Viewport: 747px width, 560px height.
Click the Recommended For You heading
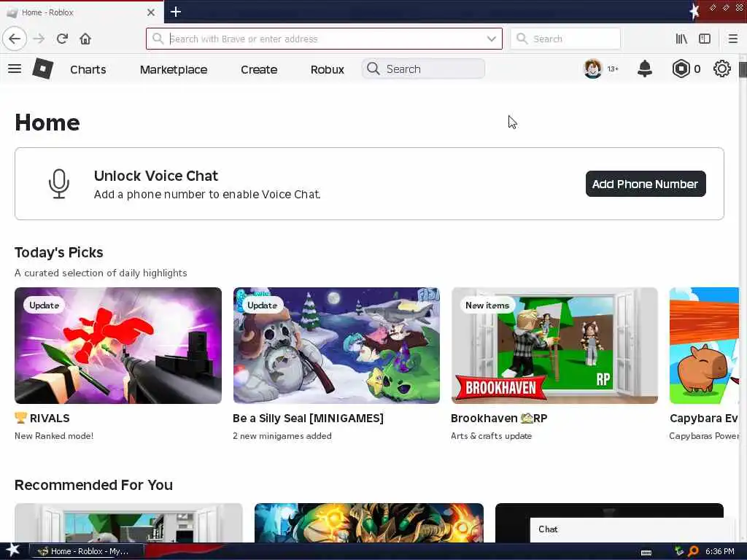[x=94, y=485]
